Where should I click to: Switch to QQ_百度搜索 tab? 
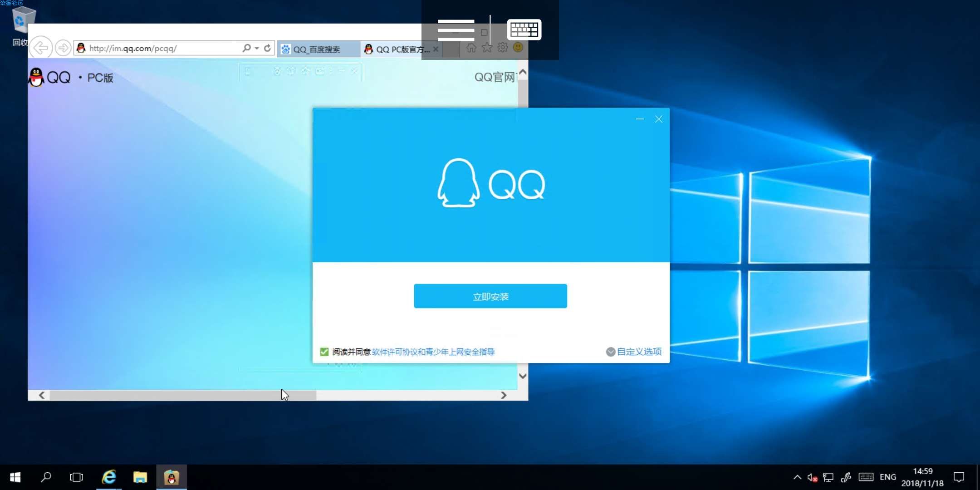click(317, 49)
